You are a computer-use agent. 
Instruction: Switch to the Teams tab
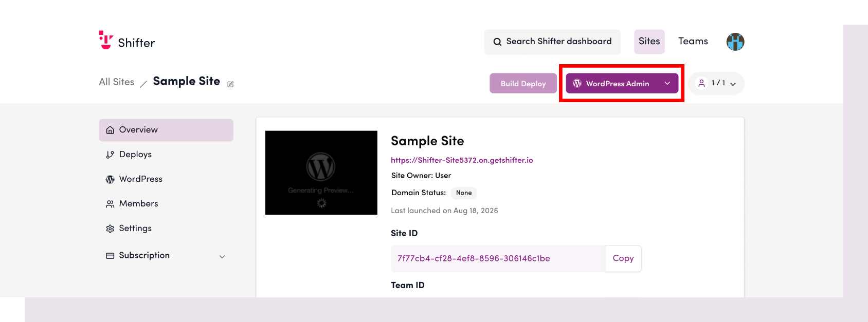(x=693, y=42)
